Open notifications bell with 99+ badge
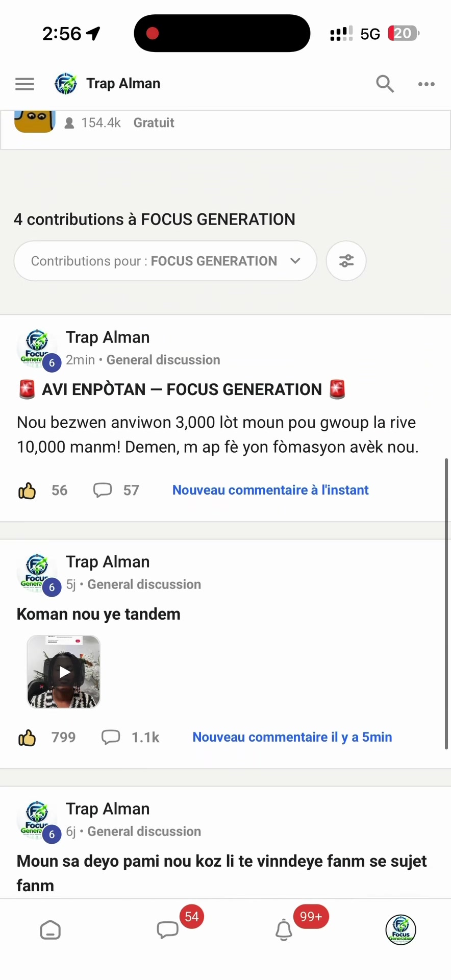 284,930
